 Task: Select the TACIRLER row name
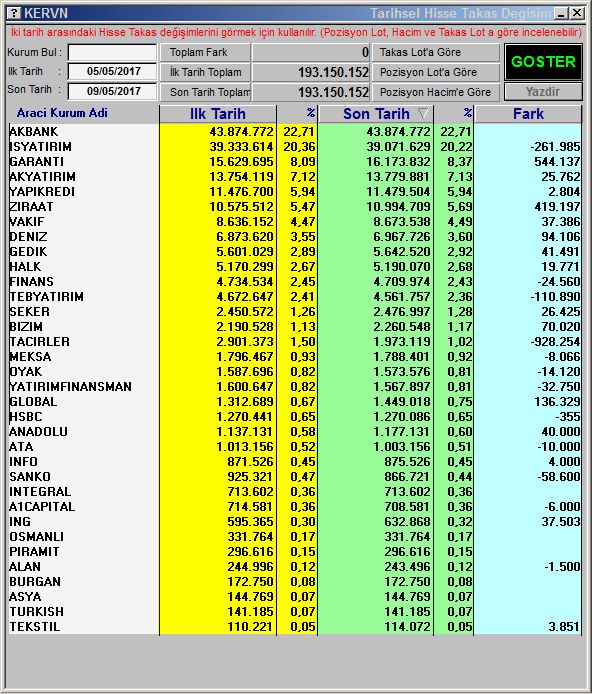pos(39,342)
